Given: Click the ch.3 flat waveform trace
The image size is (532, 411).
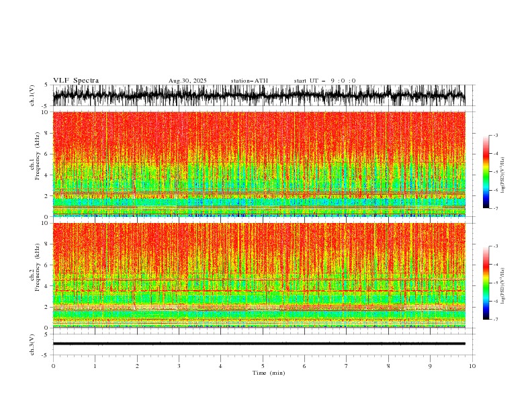Looking at the screenshot, I should pyautogui.click(x=259, y=344).
